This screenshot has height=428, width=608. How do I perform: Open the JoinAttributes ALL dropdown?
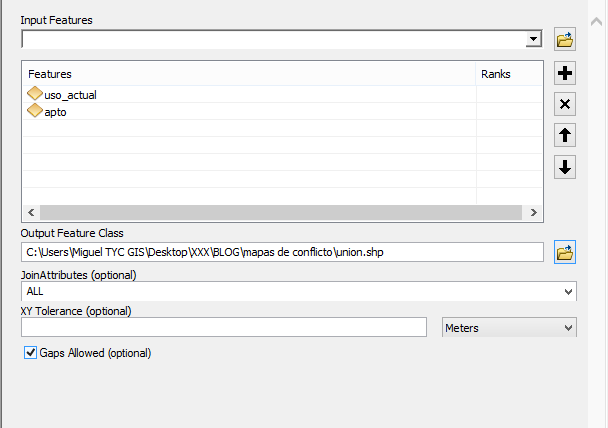tap(299, 292)
